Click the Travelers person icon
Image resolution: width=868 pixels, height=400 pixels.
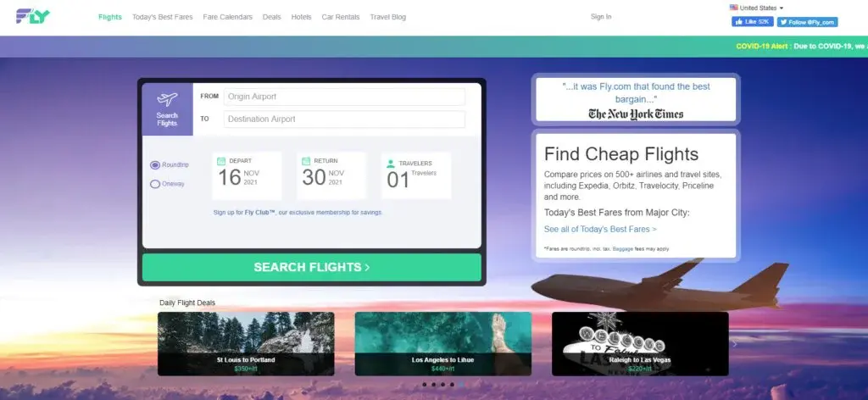pos(391,164)
